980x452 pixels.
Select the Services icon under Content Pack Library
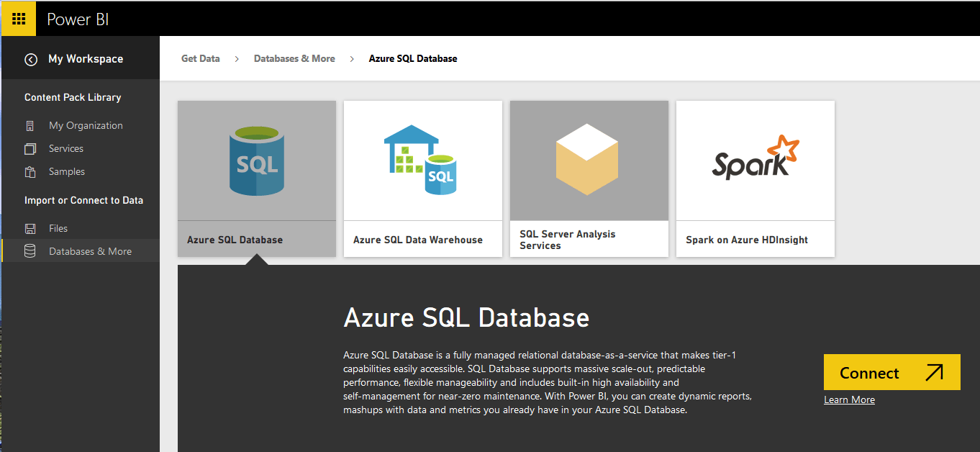click(30, 148)
